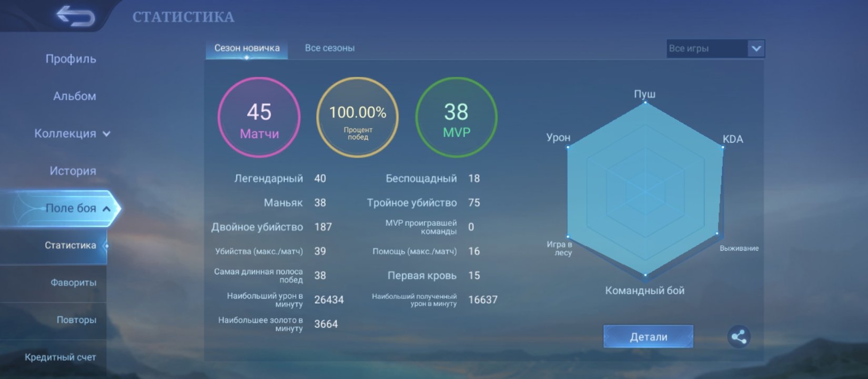The image size is (868, 379).
Task: Click the Двойное убийство value 187
Action: pyautogui.click(x=323, y=227)
